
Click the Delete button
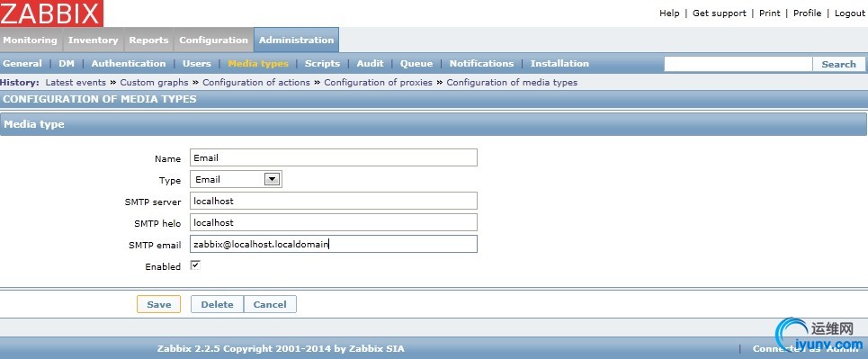[x=217, y=304]
